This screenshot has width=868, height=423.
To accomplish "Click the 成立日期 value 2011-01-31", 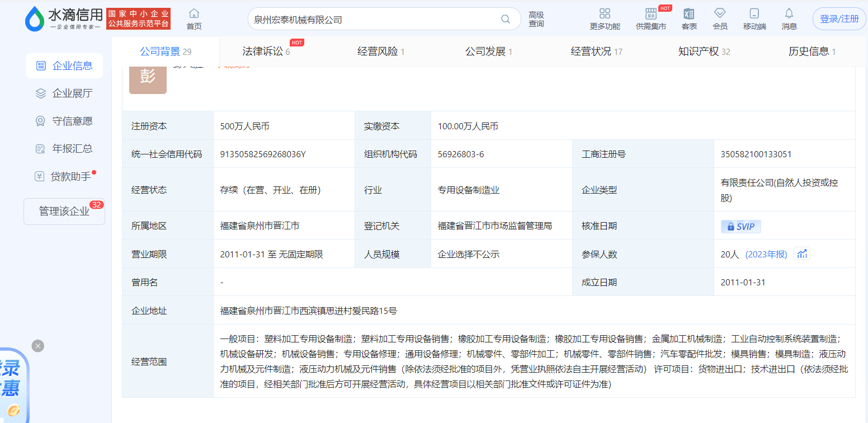I will point(743,283).
